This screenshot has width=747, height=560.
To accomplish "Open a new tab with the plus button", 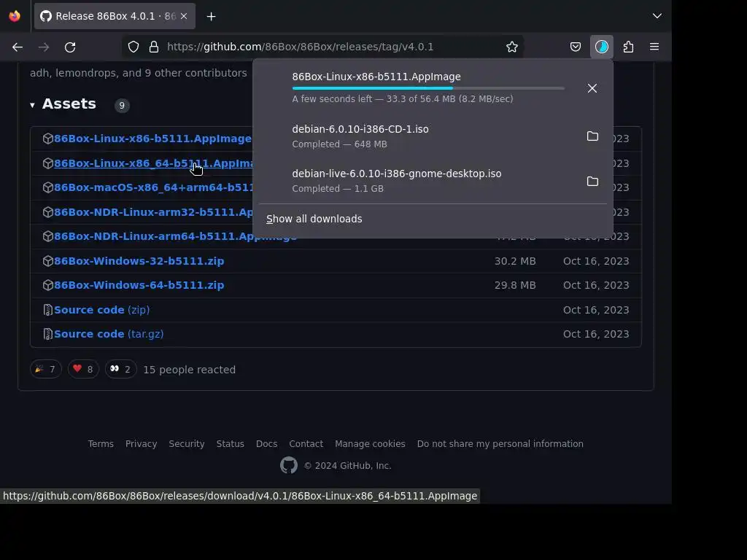I will coord(212,17).
